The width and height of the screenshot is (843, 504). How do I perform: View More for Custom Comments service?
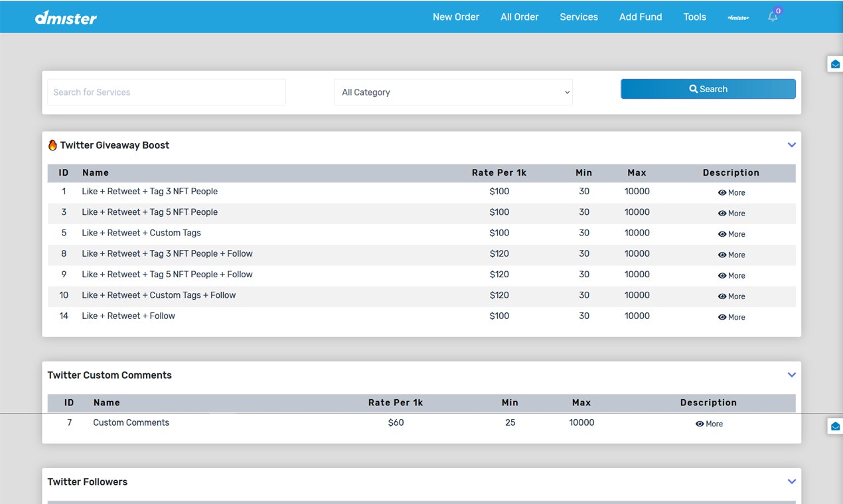click(x=709, y=424)
